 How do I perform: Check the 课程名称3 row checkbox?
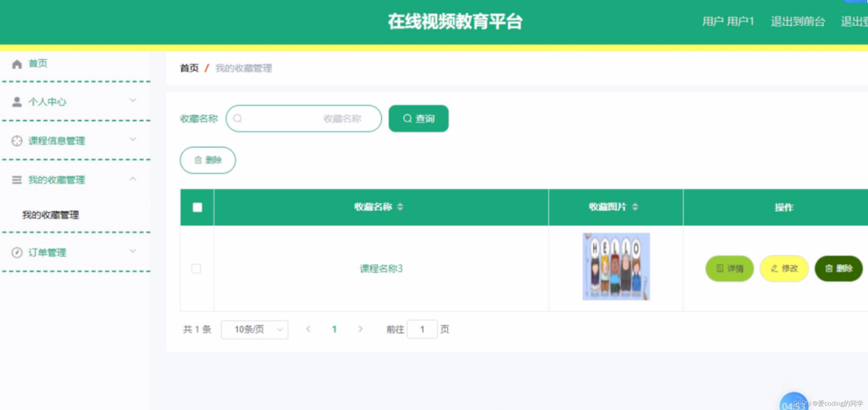tap(196, 269)
